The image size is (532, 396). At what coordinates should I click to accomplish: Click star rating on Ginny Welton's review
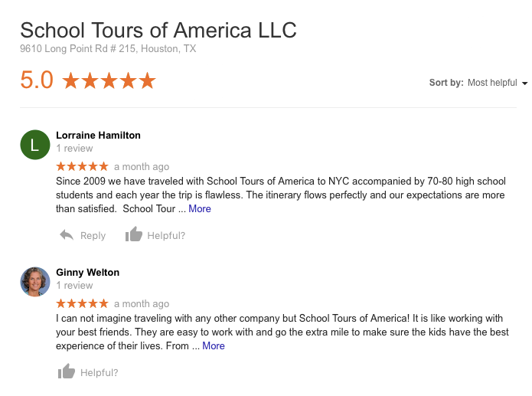83,303
